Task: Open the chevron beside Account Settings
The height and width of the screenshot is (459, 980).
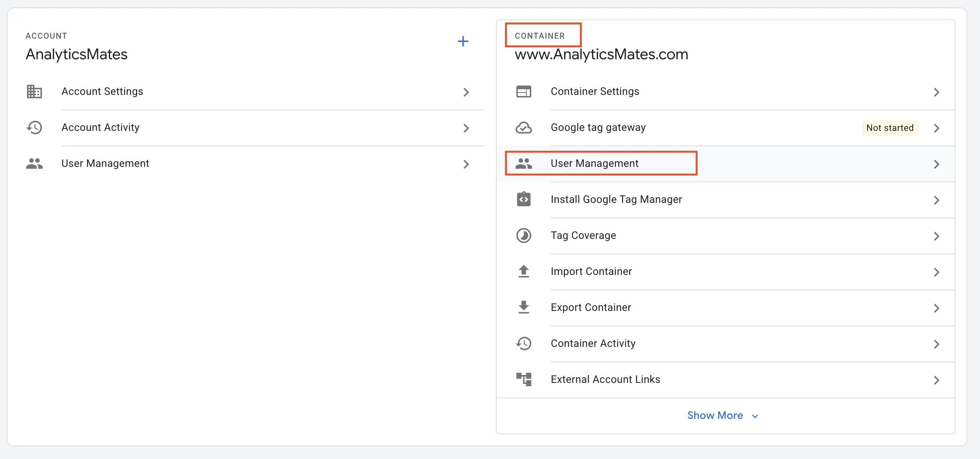Action: coord(466,92)
